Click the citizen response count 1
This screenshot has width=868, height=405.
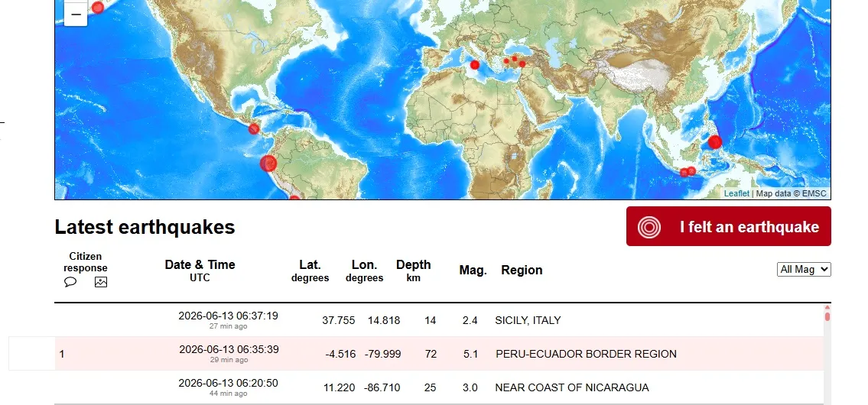pyautogui.click(x=62, y=354)
